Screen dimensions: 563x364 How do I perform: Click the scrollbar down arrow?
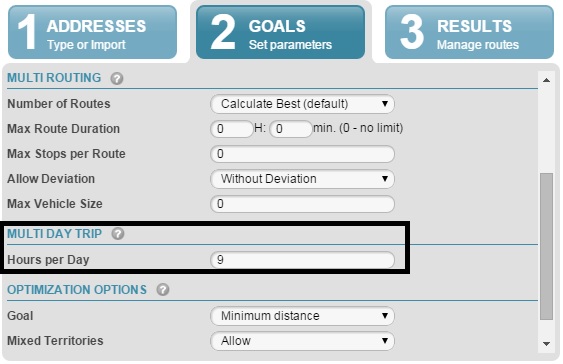546,344
